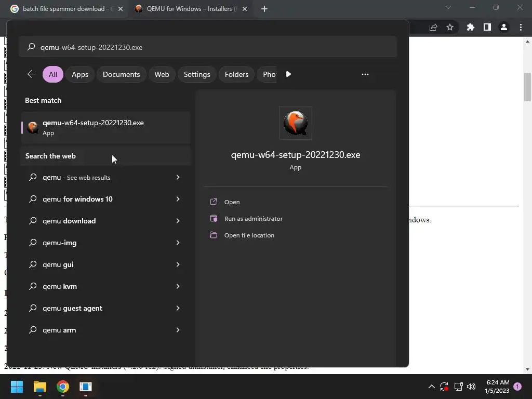The height and width of the screenshot is (399, 532).
Task: Open the blue window app in taskbar
Action: tap(86, 387)
